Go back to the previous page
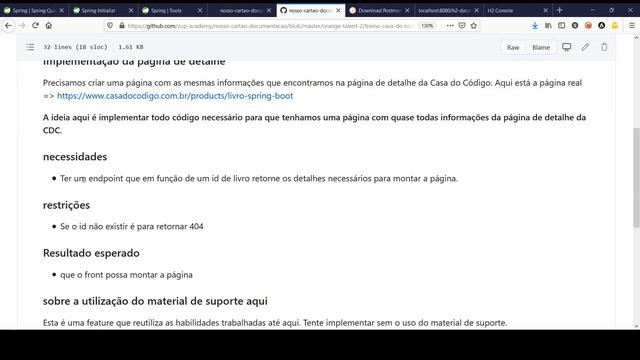 click(x=8, y=25)
